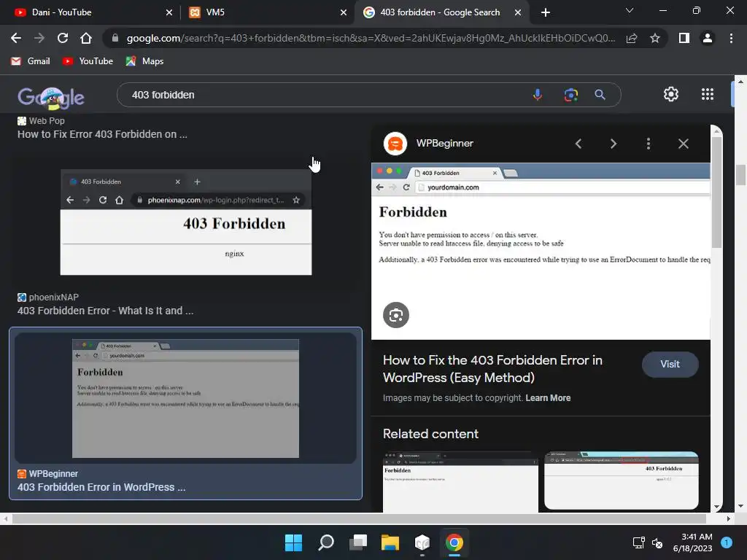This screenshot has height=560, width=747.
Task: Open VirtualBox cube app on taskbar
Action: [422, 542]
